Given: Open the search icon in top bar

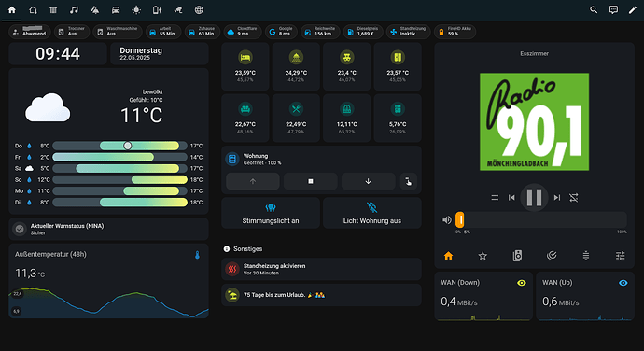Looking at the screenshot, I should point(594,10).
